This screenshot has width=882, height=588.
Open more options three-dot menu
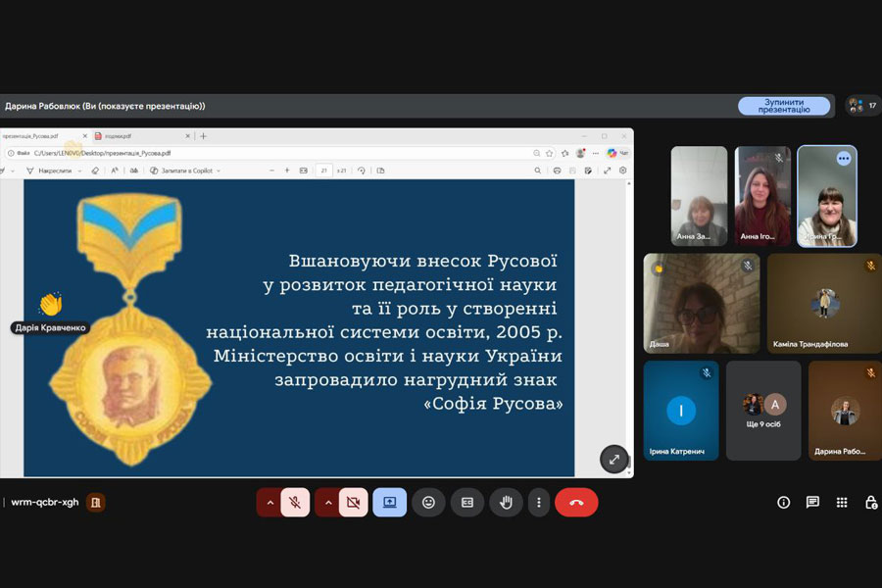pyautogui.click(x=539, y=502)
